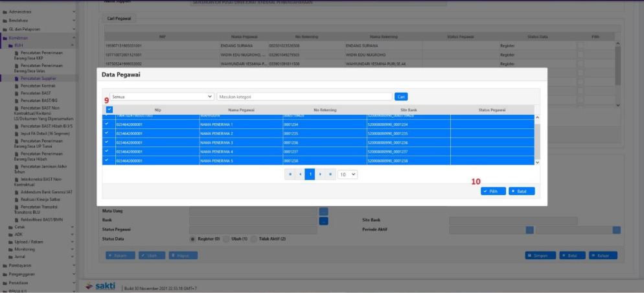Select page 1 in the paginator

click(x=310, y=174)
